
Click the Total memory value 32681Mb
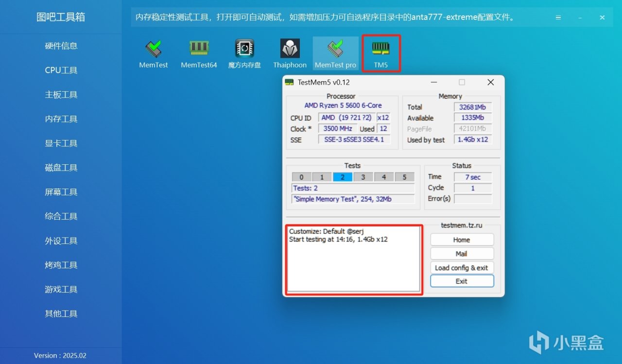pos(473,107)
